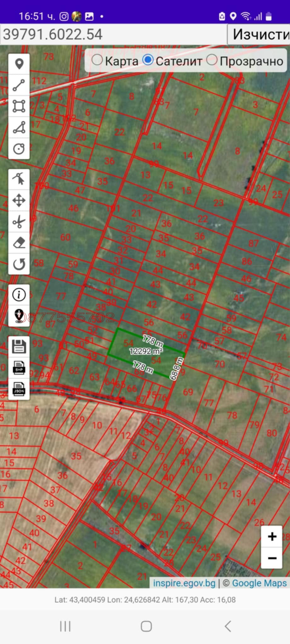Enable the edit vertices tool
Image resolution: width=290 pixels, height=644 pixels.
pos(19,179)
